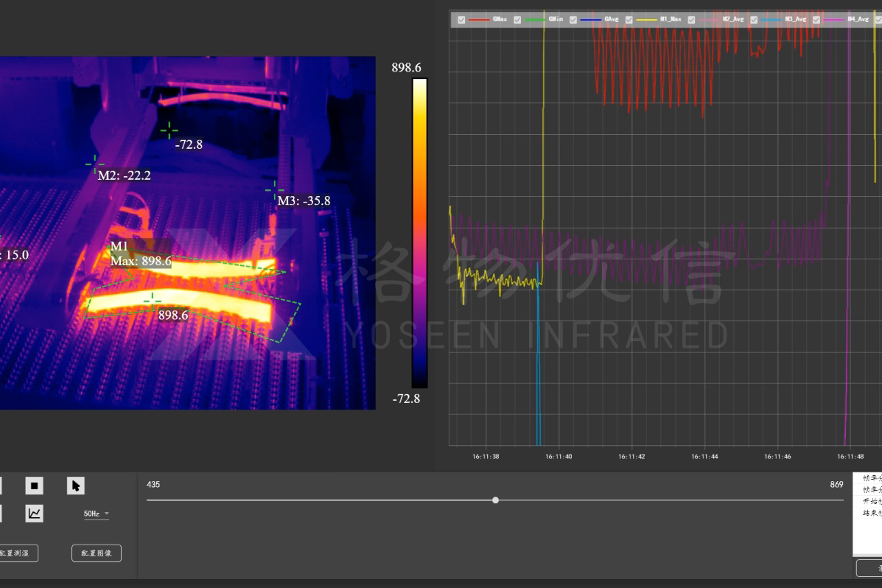Click the 配置测温 button

pyautogui.click(x=16, y=553)
